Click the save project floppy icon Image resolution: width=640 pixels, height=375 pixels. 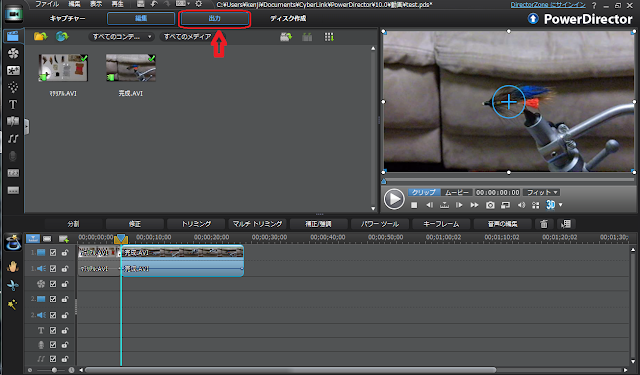[140, 4]
